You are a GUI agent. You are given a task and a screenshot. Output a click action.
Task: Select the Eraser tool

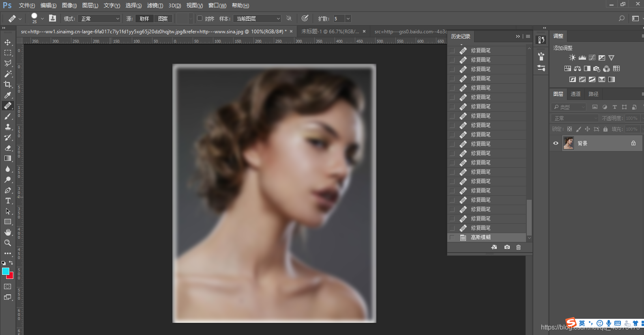pyautogui.click(x=8, y=148)
